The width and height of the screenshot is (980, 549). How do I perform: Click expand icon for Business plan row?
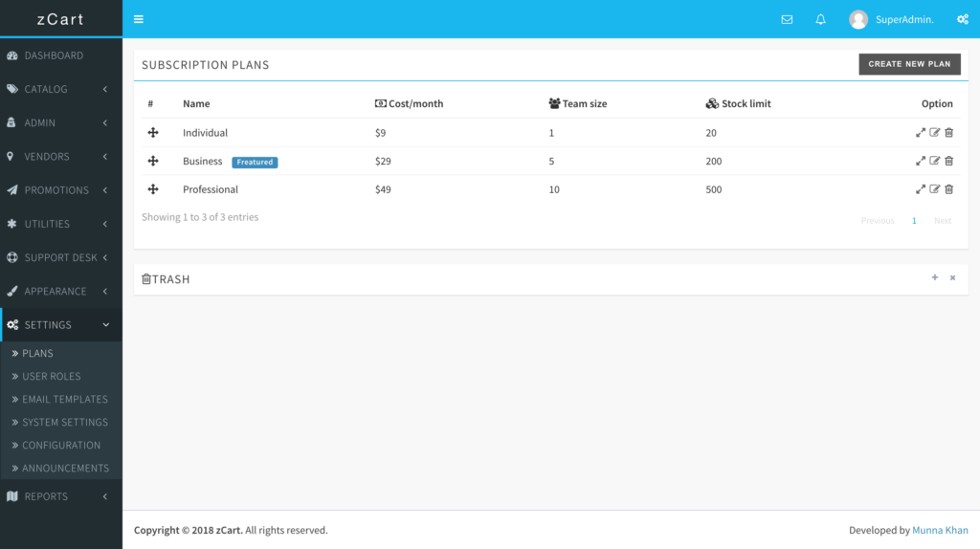pyautogui.click(x=921, y=162)
